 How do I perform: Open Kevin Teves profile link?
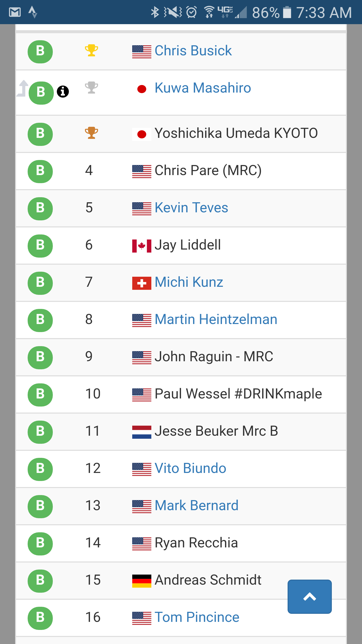pyautogui.click(x=191, y=208)
